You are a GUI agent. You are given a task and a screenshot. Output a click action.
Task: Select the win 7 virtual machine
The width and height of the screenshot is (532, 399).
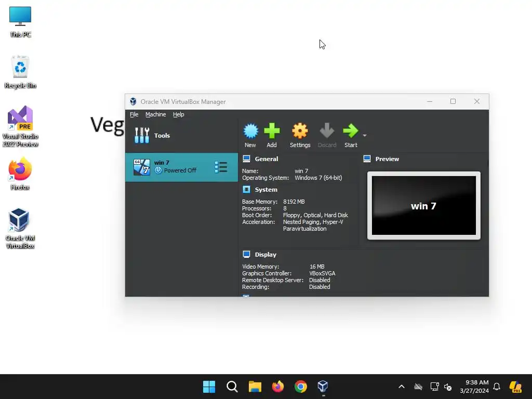coord(181,167)
